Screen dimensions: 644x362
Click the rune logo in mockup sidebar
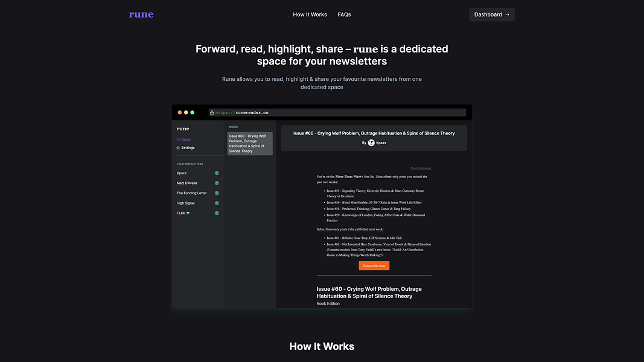pyautogui.click(x=183, y=129)
